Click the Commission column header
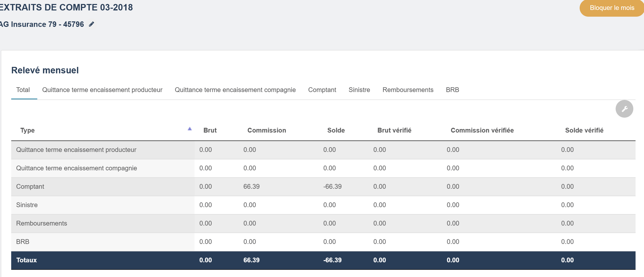Viewport: 644px width, 277px height. pos(266,130)
